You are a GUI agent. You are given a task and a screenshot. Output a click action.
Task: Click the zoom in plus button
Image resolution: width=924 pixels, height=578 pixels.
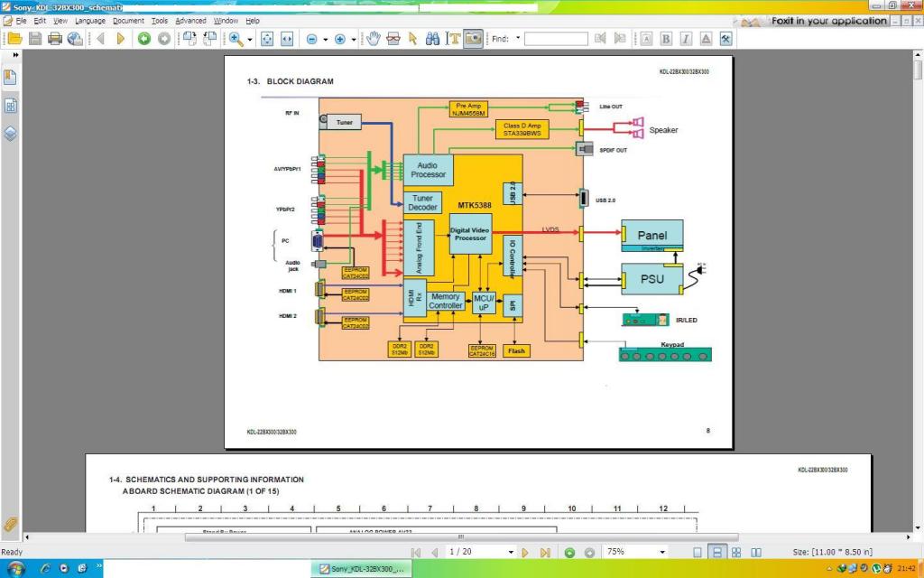340,39
